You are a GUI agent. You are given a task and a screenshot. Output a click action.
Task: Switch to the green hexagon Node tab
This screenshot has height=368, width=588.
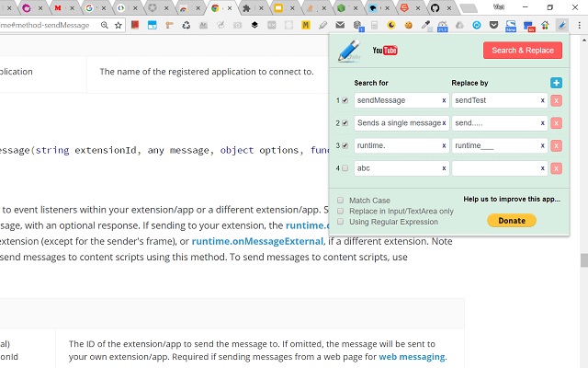[x=341, y=8]
